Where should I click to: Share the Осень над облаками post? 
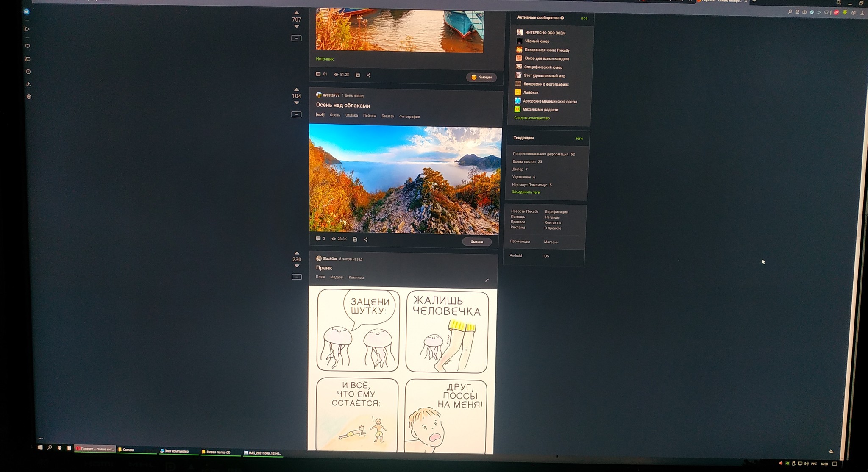point(366,239)
